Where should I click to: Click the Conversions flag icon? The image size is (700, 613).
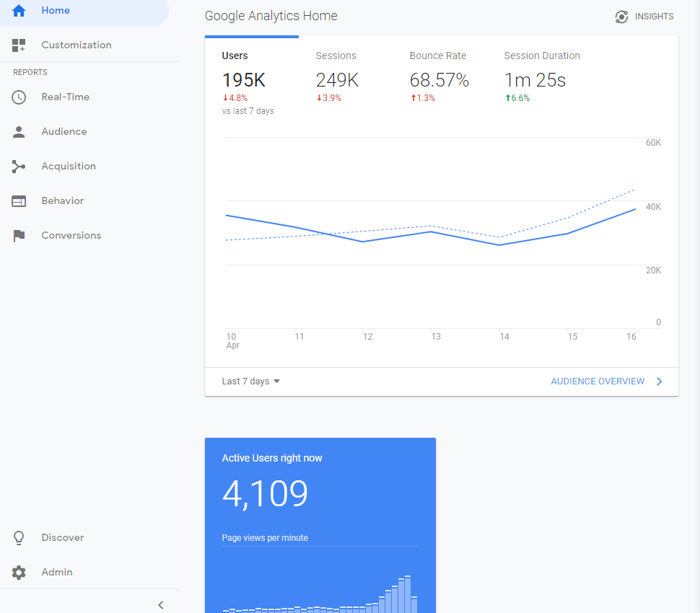tap(19, 236)
